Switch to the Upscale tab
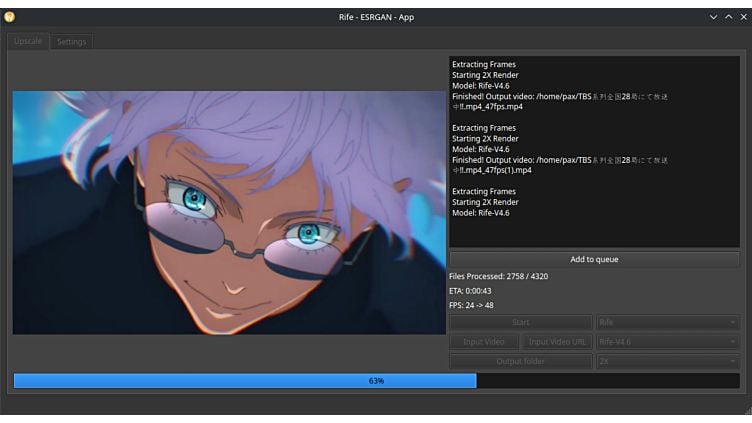Image resolution: width=752 pixels, height=423 pixels. click(x=28, y=42)
